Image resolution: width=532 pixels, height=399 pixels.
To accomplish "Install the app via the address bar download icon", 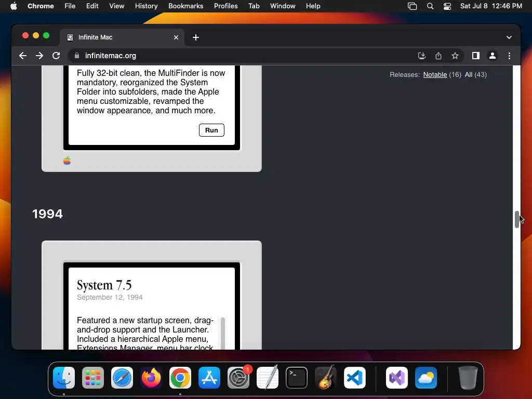I will click(x=421, y=56).
